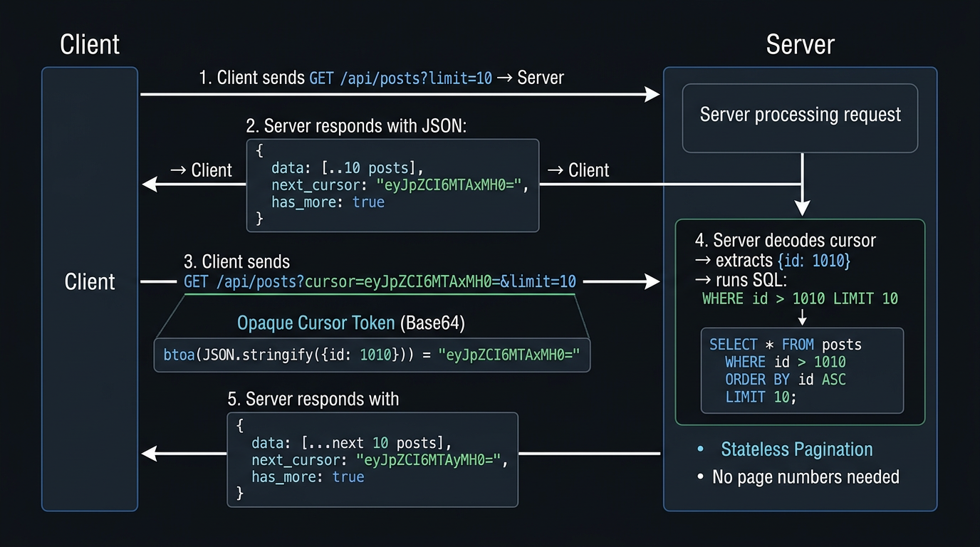Select the btoa(JSON.stringify) code box

pos(372,355)
